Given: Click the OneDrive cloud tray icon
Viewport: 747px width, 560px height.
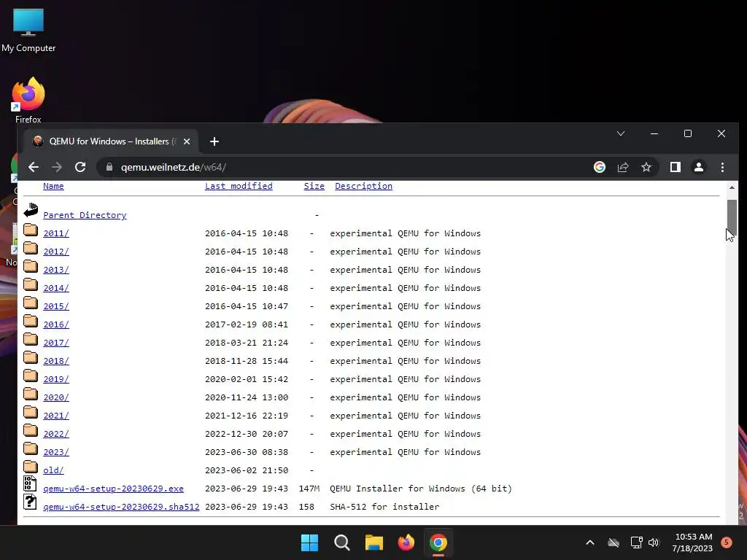Looking at the screenshot, I should pos(614,542).
